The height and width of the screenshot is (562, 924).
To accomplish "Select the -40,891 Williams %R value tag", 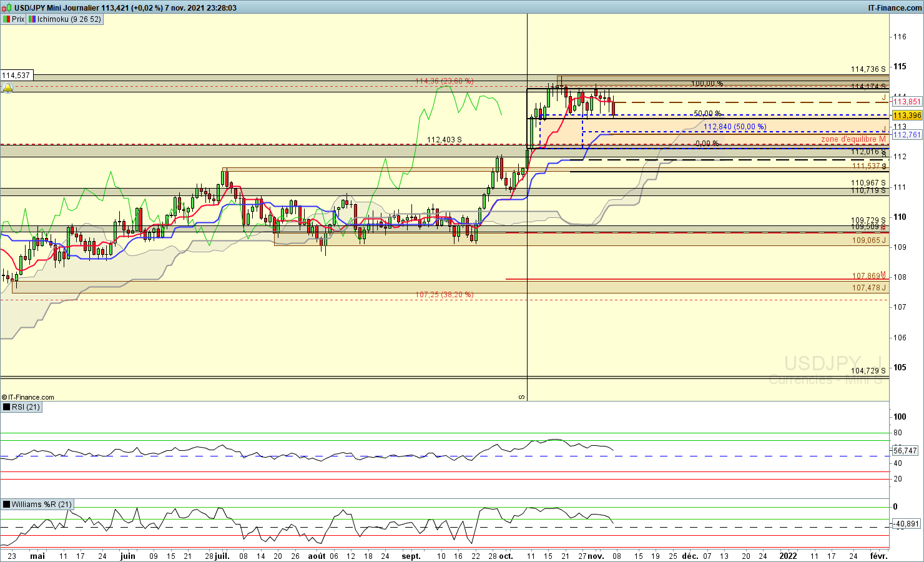I will click(907, 524).
